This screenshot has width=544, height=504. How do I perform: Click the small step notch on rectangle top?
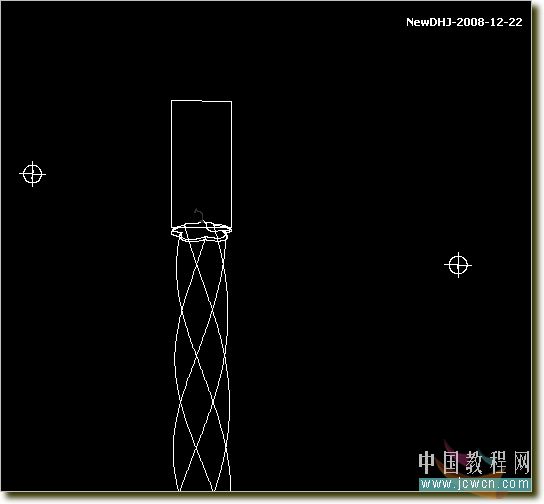[202, 101]
